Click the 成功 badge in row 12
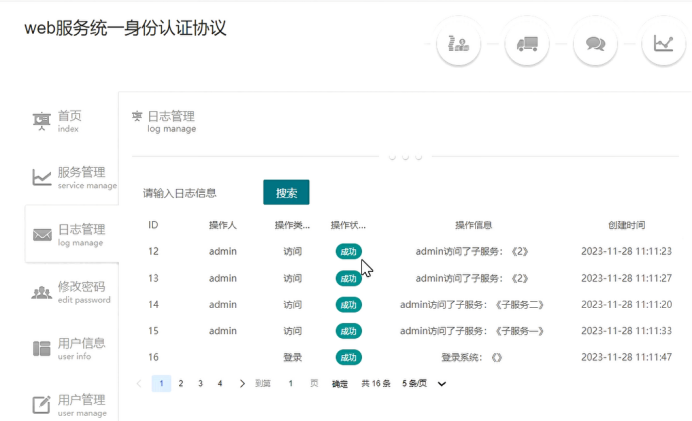 tap(349, 252)
